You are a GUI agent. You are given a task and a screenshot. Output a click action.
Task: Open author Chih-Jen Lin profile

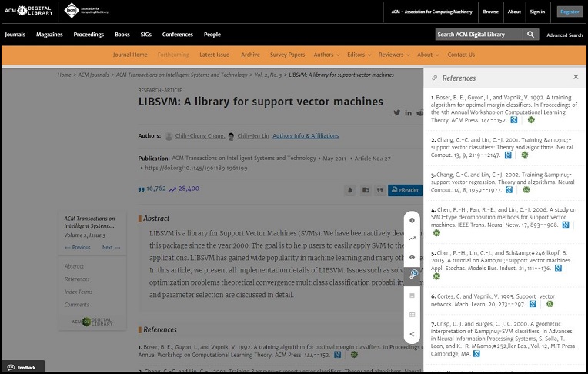253,135
